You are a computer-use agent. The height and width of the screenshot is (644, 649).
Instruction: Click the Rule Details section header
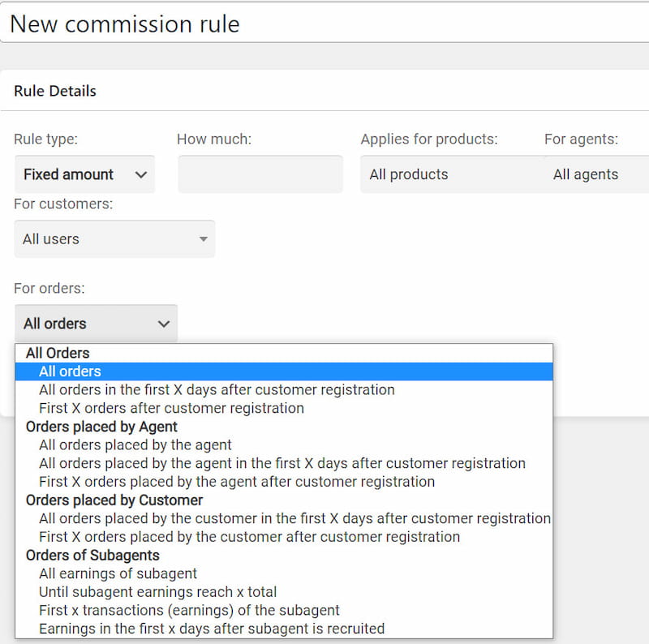(55, 91)
